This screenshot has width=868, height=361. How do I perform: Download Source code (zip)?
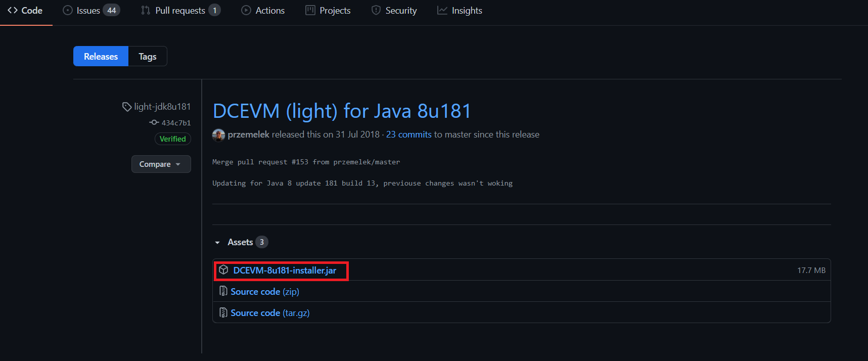(265, 292)
